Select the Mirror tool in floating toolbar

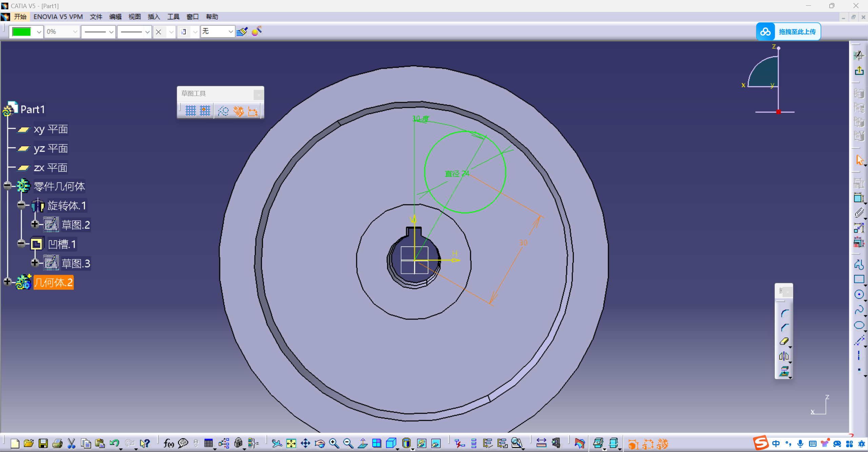[784, 356]
